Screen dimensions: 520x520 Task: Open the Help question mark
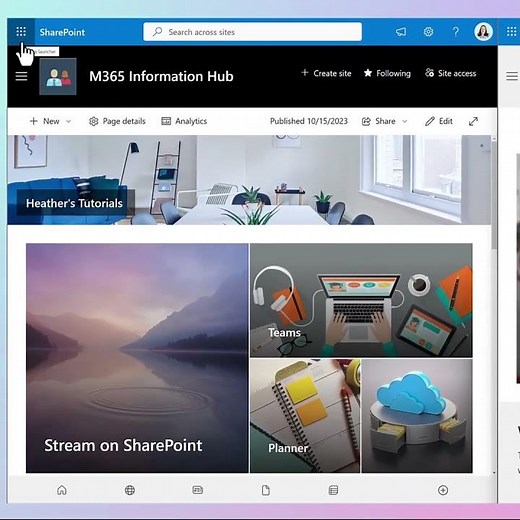pyautogui.click(x=455, y=32)
